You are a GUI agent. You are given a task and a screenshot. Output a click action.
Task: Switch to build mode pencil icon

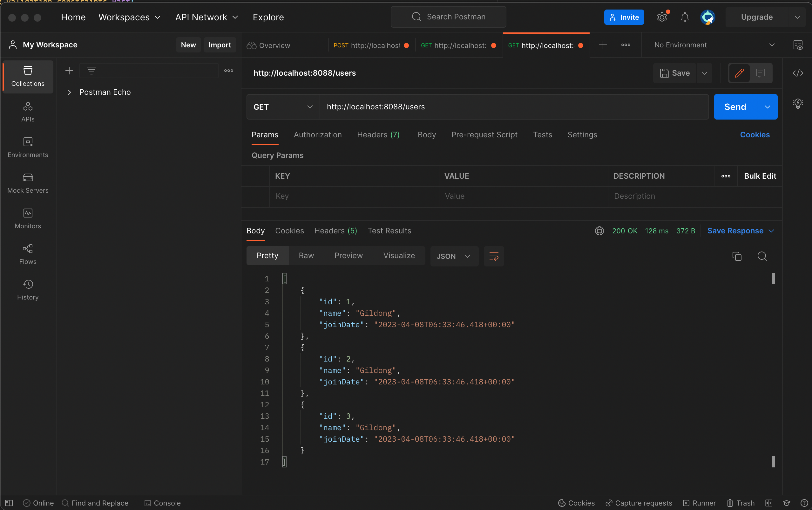click(x=739, y=73)
